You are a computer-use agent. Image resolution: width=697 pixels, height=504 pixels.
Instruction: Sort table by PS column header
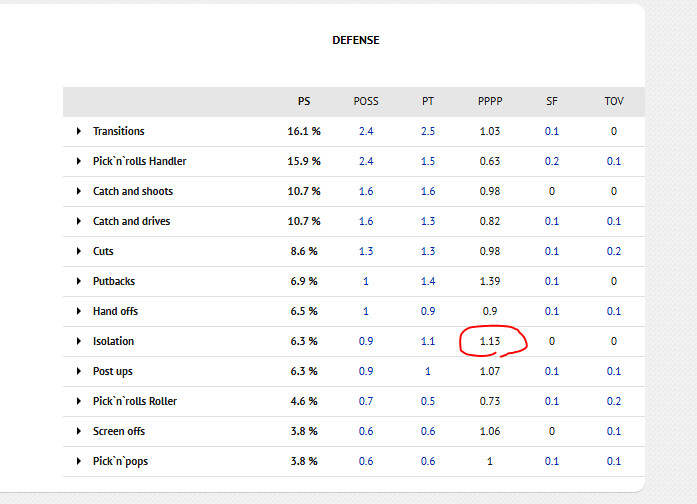tap(304, 101)
